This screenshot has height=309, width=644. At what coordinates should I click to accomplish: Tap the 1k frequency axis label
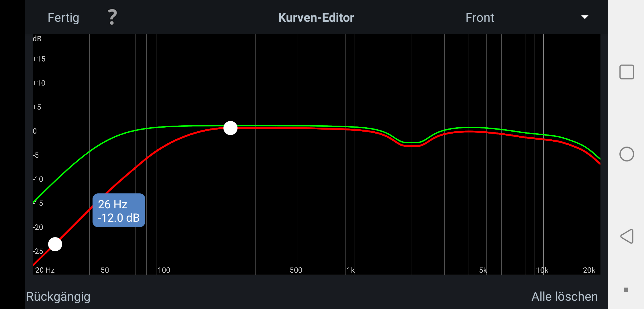coord(350,270)
